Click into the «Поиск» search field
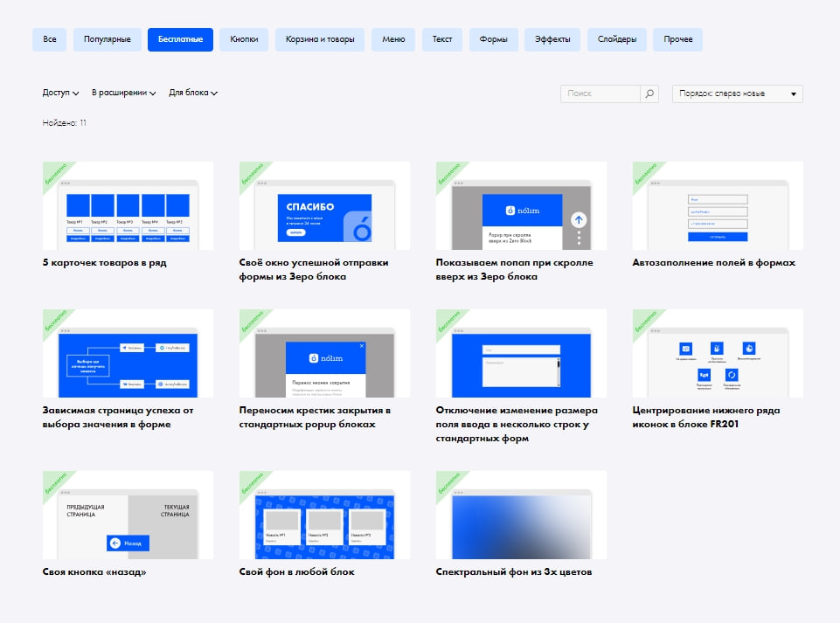This screenshot has height=623, width=840. point(600,93)
